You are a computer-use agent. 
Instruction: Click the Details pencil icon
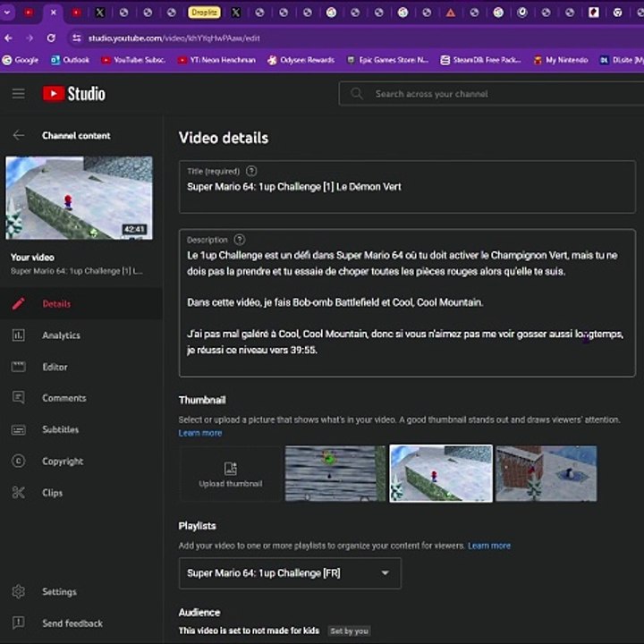19,303
